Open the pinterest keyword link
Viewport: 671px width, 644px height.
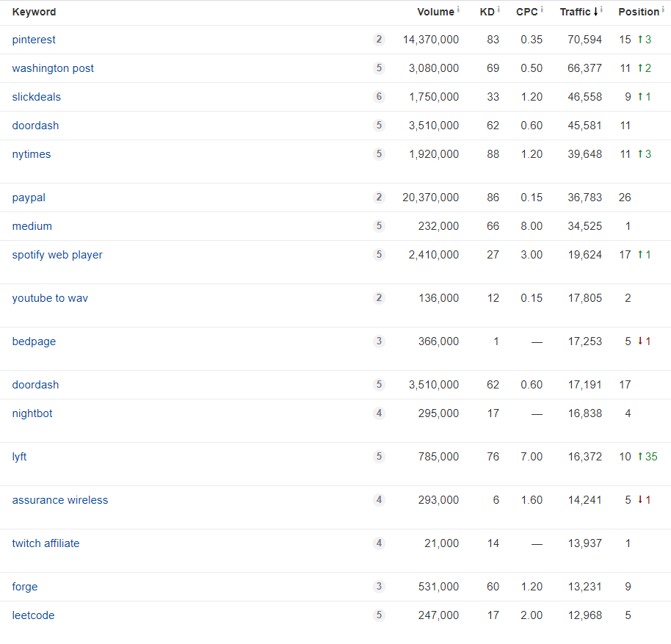[x=34, y=40]
